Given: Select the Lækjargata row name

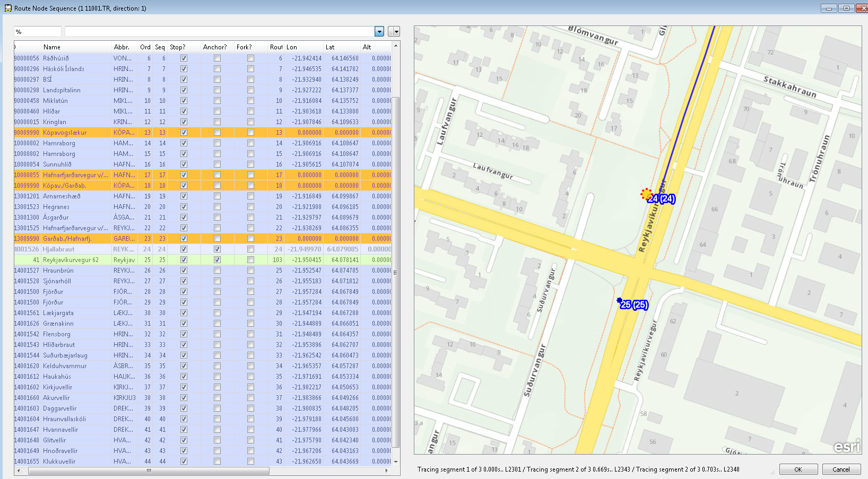Looking at the screenshot, I should click(x=58, y=313).
